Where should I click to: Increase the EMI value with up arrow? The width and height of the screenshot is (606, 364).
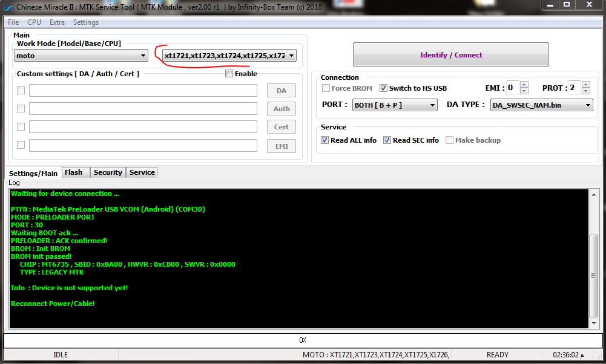[524, 85]
